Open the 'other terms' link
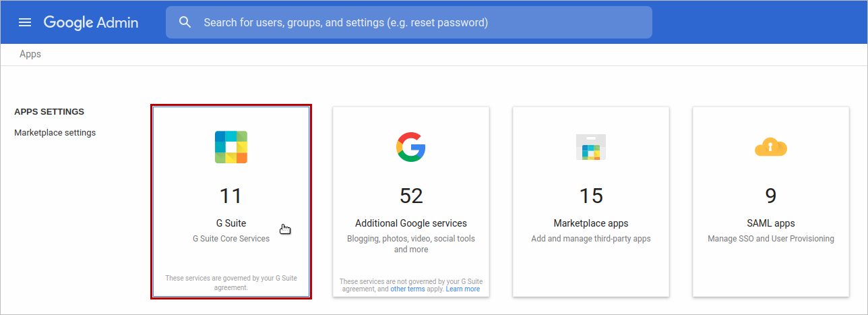Screen dimensions: 868x315 point(407,289)
